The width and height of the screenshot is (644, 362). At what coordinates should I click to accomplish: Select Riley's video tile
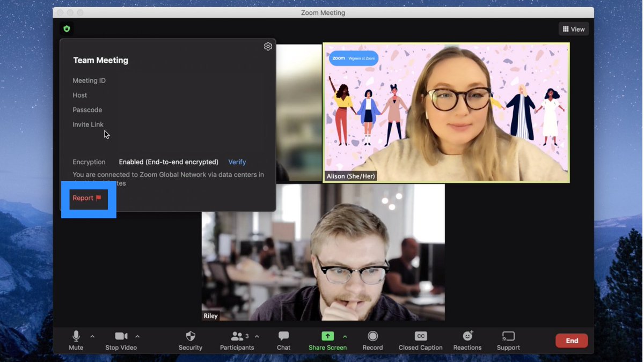323,252
